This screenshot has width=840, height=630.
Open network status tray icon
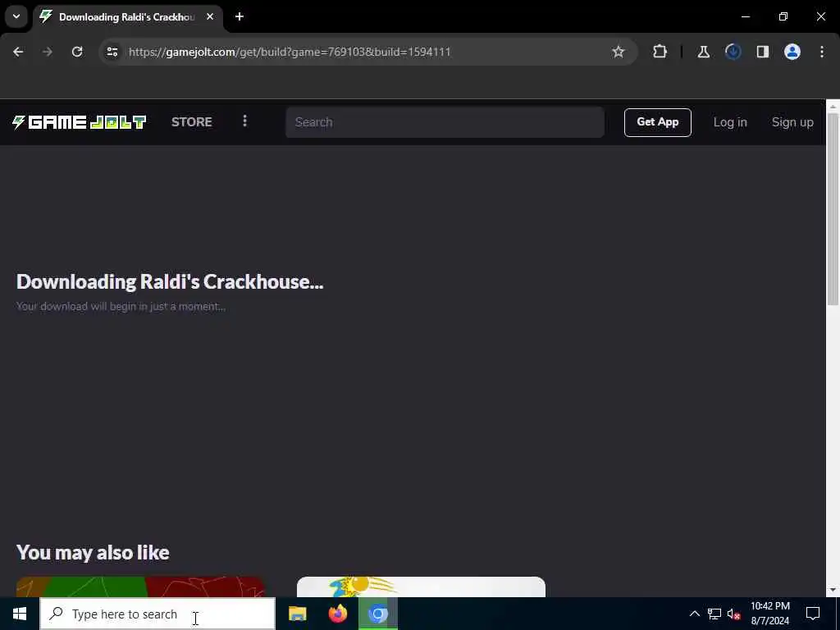(x=714, y=614)
